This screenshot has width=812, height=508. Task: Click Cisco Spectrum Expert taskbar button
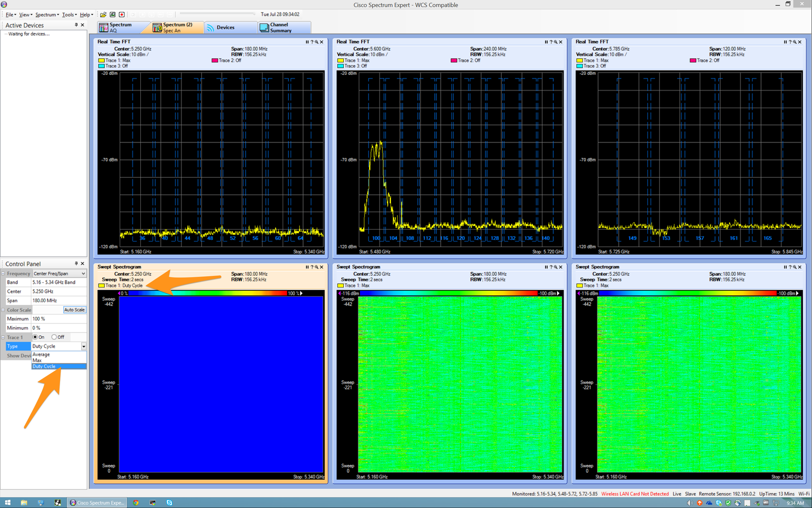tap(97, 503)
